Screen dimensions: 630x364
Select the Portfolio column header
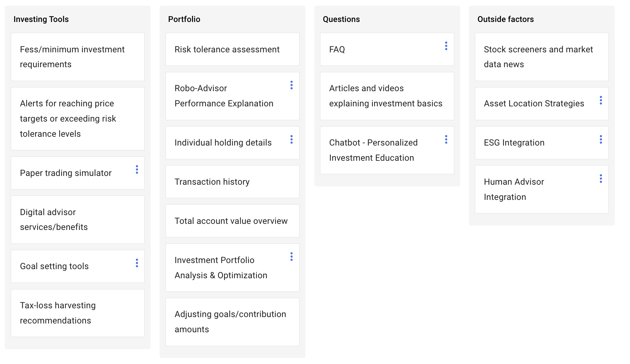coord(184,19)
